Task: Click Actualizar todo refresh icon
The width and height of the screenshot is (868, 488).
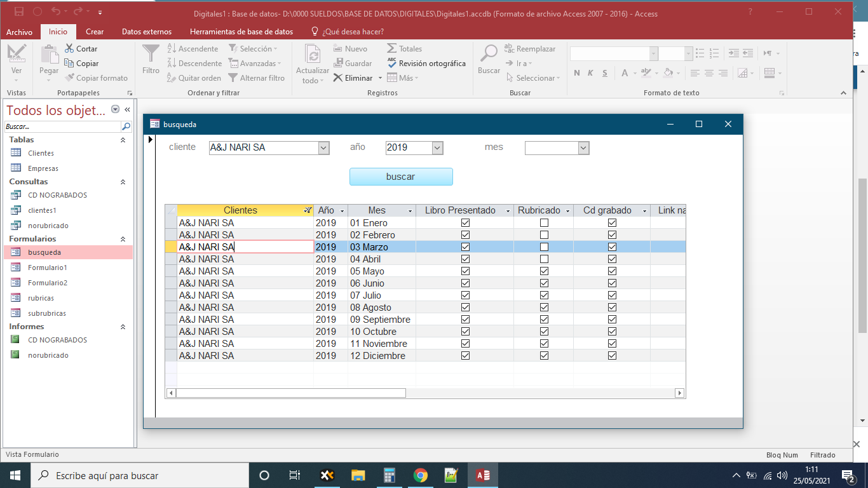Action: click(x=312, y=54)
